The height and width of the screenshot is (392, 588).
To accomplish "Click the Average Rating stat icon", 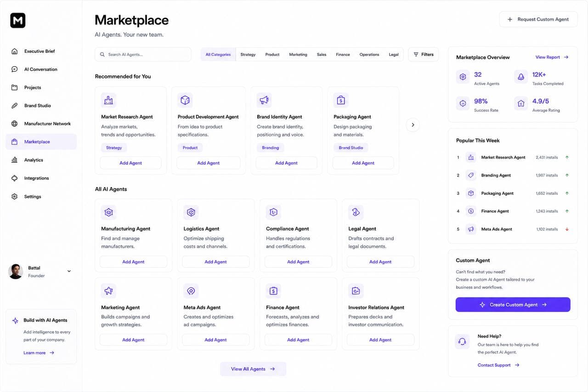I will coord(521,103).
